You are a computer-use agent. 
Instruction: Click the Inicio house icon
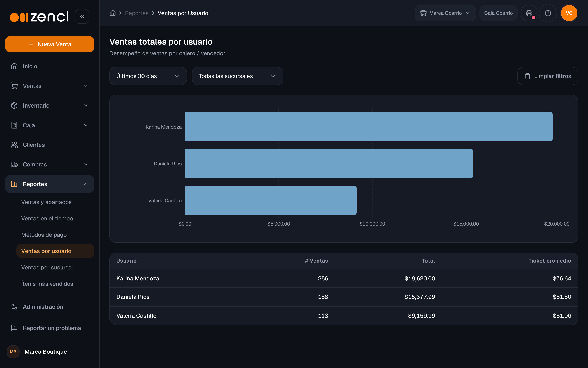click(x=14, y=66)
